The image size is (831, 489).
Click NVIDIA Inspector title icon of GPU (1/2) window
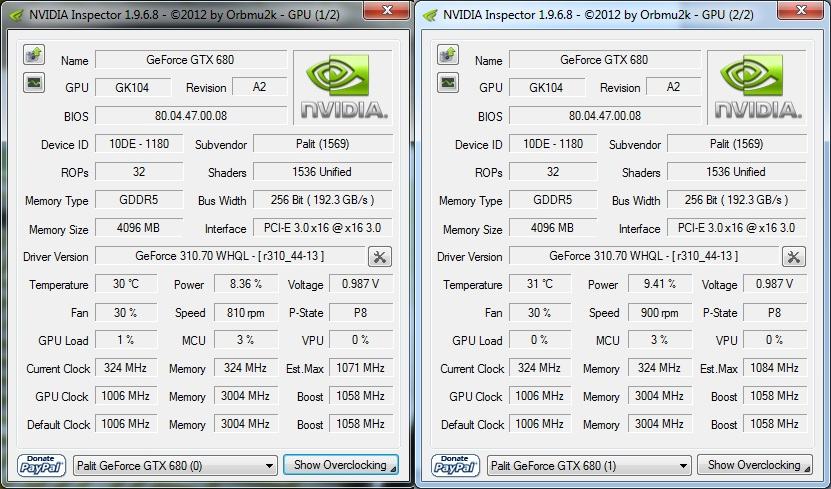pyautogui.click(x=16, y=15)
